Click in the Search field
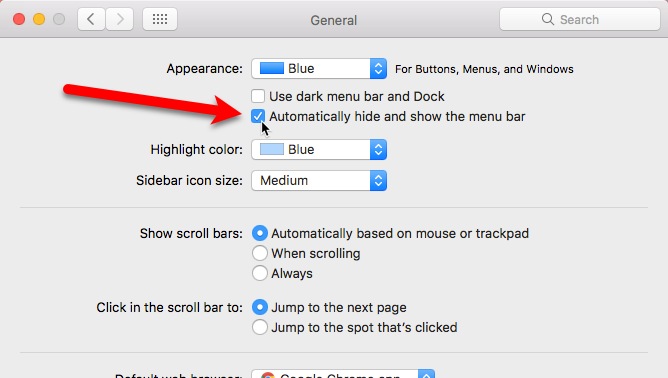The width and height of the screenshot is (668, 378). click(x=580, y=19)
